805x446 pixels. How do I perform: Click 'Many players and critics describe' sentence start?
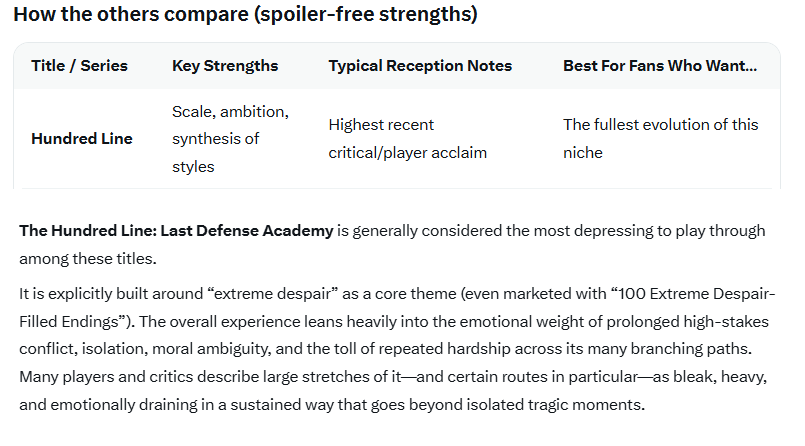tap(139, 377)
